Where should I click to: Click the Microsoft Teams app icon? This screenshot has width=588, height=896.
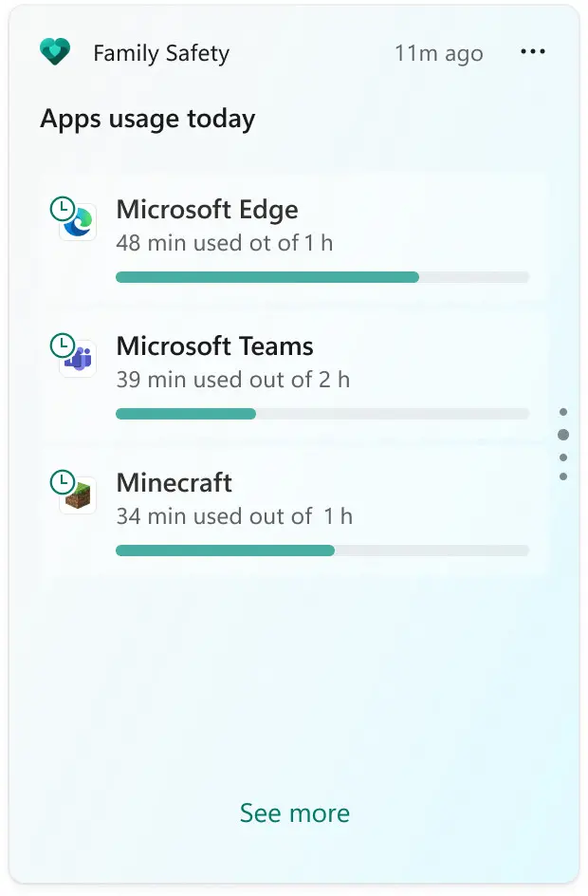(x=79, y=359)
